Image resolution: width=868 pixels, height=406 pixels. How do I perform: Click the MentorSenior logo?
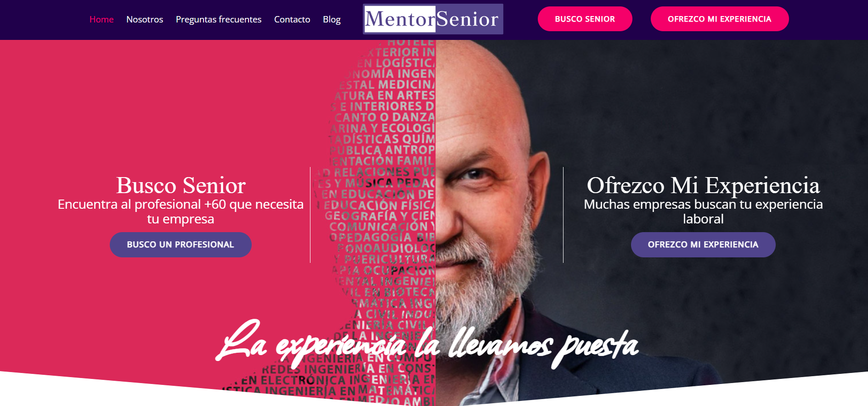point(433,19)
